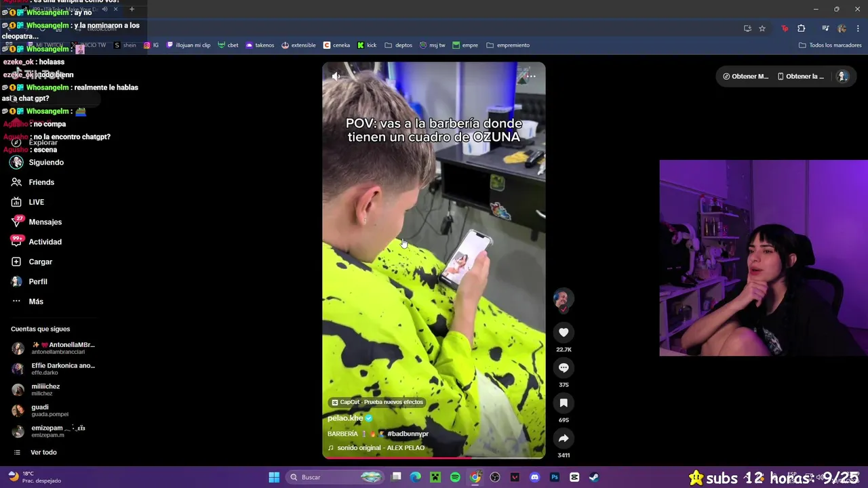Click CapCut Prueba nuevos efectos tag

point(377,402)
